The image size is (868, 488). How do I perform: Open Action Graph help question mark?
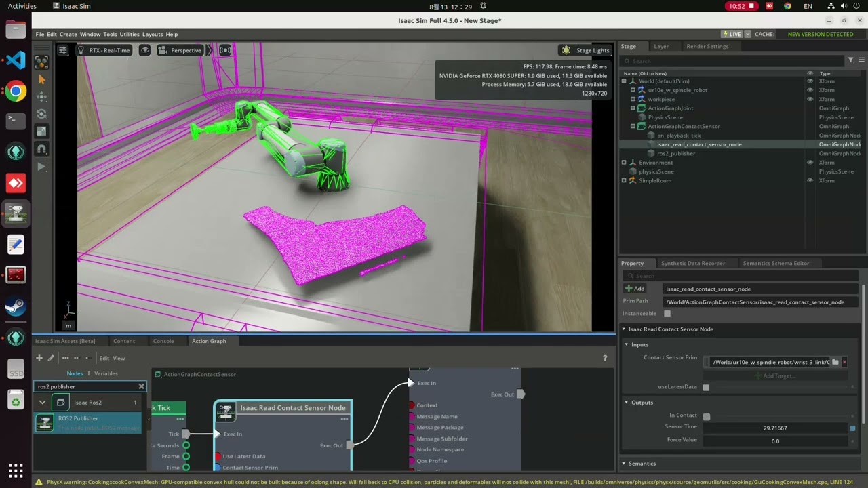point(605,358)
